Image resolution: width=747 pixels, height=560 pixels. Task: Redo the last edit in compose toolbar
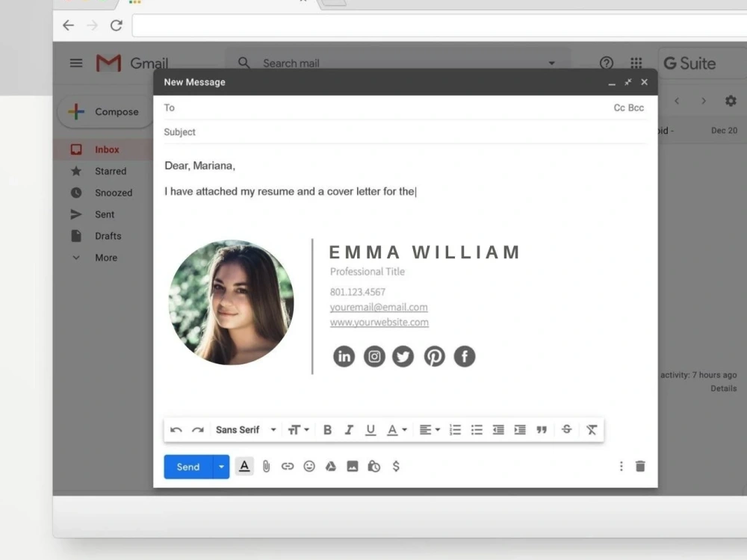[x=198, y=430]
